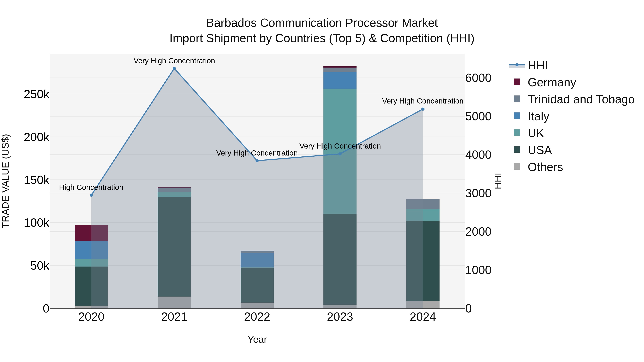Click Italy blue legend swatch

coord(517,116)
